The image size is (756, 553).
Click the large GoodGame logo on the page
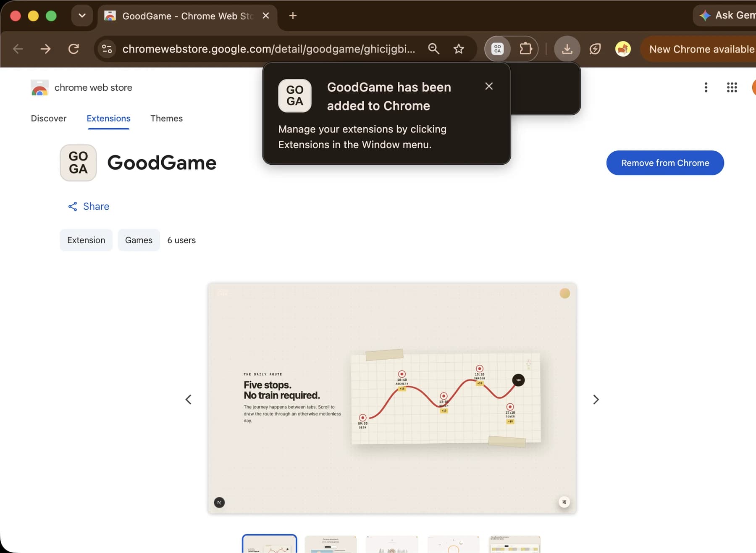coord(78,163)
